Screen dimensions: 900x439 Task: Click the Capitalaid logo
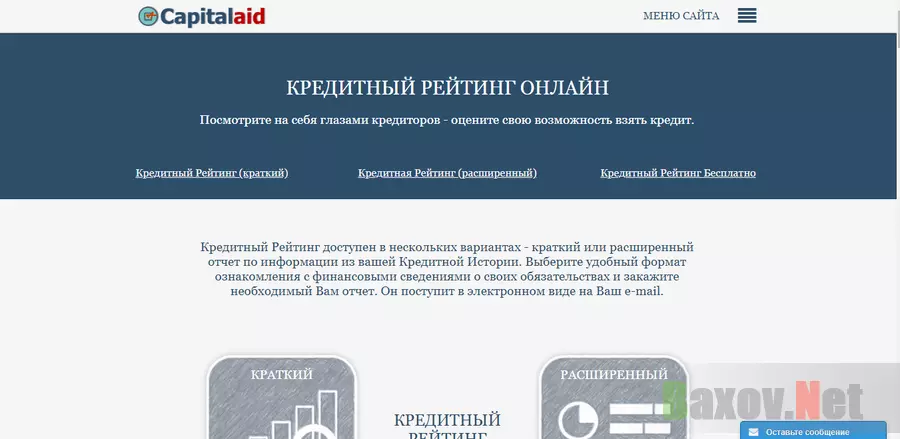[x=201, y=16]
